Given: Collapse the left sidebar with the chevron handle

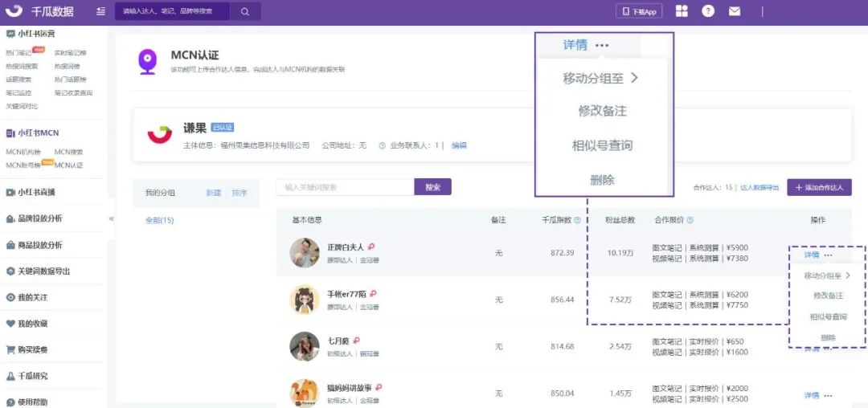Looking at the screenshot, I should click(x=111, y=218).
